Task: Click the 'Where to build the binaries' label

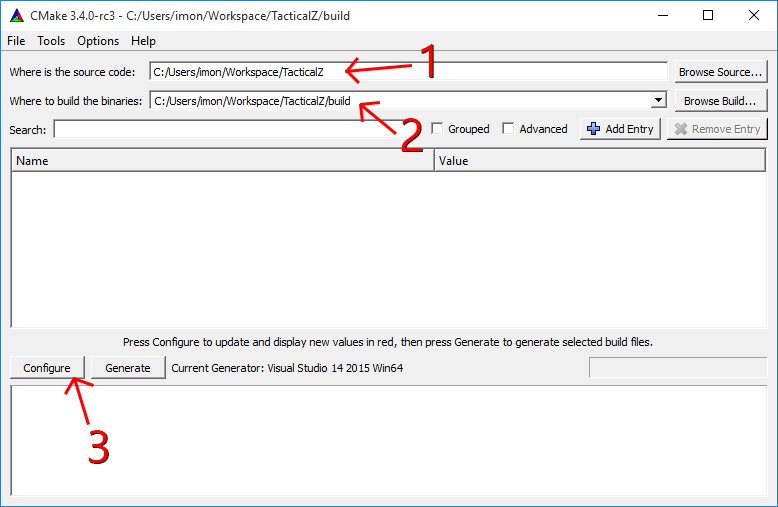Action: pyautogui.click(x=75, y=101)
